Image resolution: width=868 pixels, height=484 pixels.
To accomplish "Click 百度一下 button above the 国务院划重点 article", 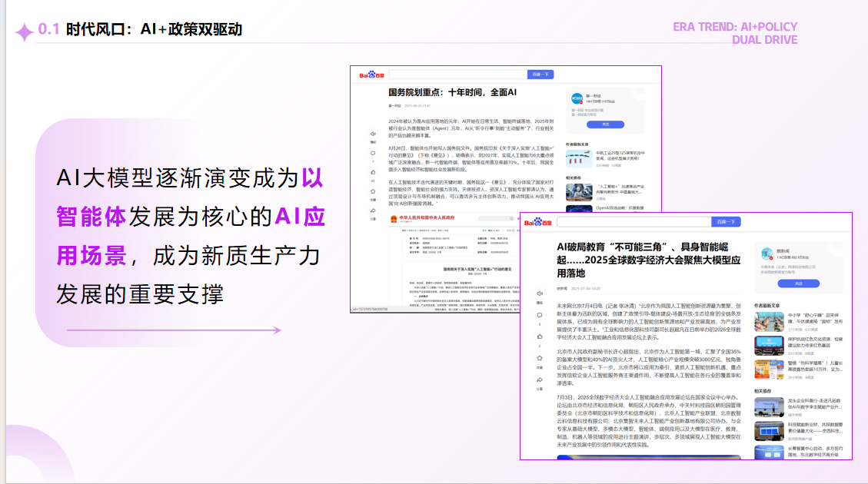I will 540,74.
